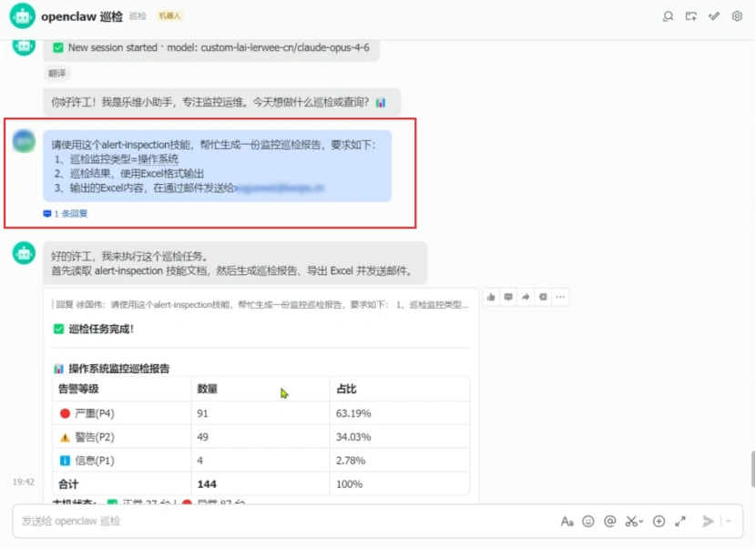This screenshot has height=549, width=756.
Task: Open the to-do check icon in header
Action: (715, 16)
